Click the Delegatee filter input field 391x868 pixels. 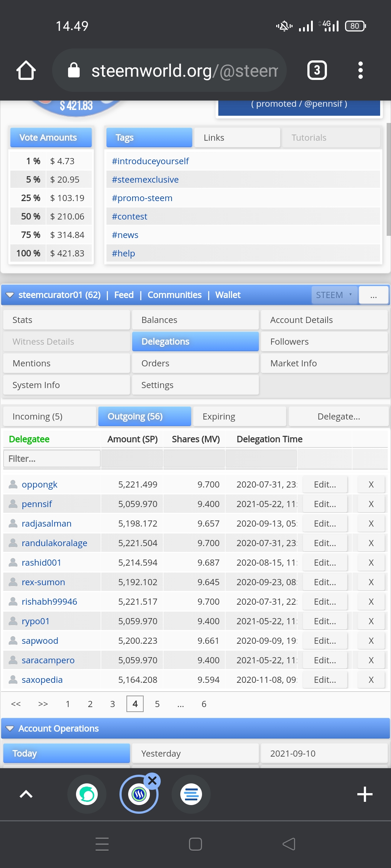(x=52, y=459)
